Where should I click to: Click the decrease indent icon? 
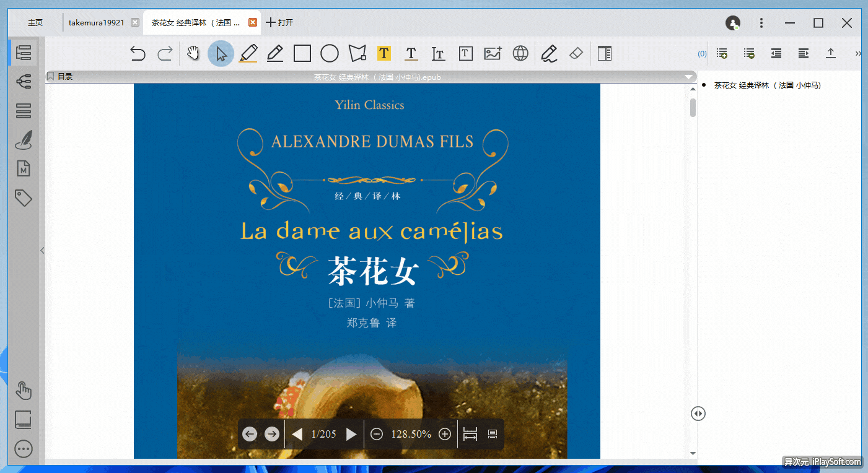(776, 53)
